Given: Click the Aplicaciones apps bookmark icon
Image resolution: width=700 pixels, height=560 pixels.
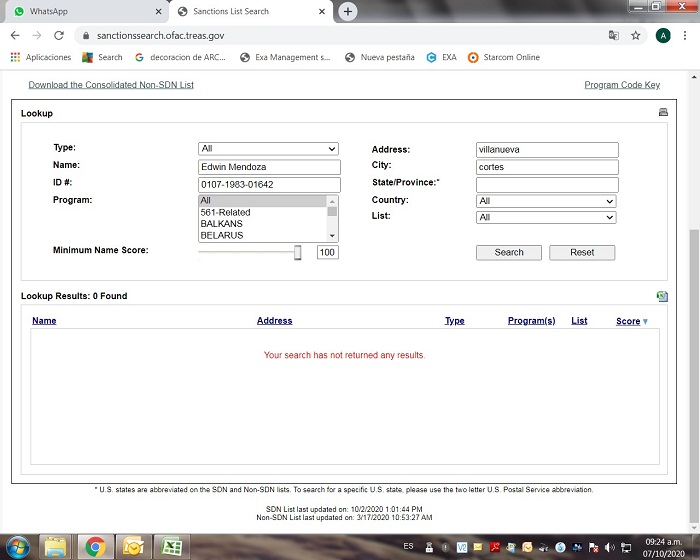Looking at the screenshot, I should tap(15, 57).
